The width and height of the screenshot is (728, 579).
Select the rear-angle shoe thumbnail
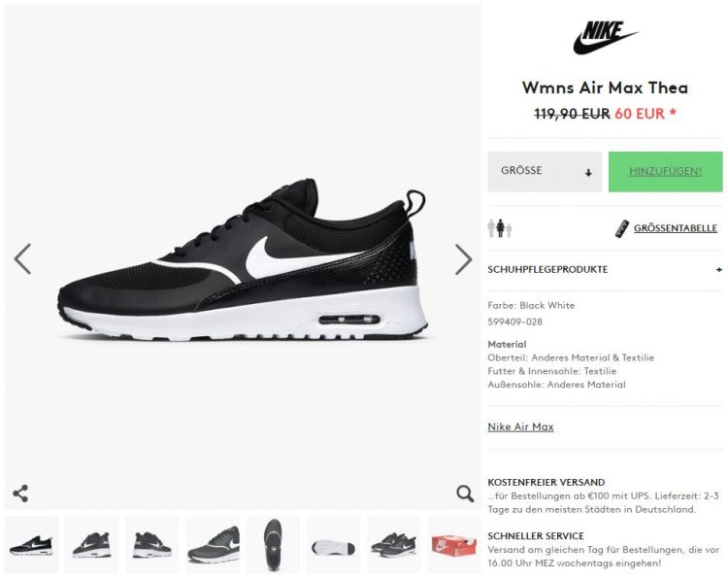coord(151,544)
